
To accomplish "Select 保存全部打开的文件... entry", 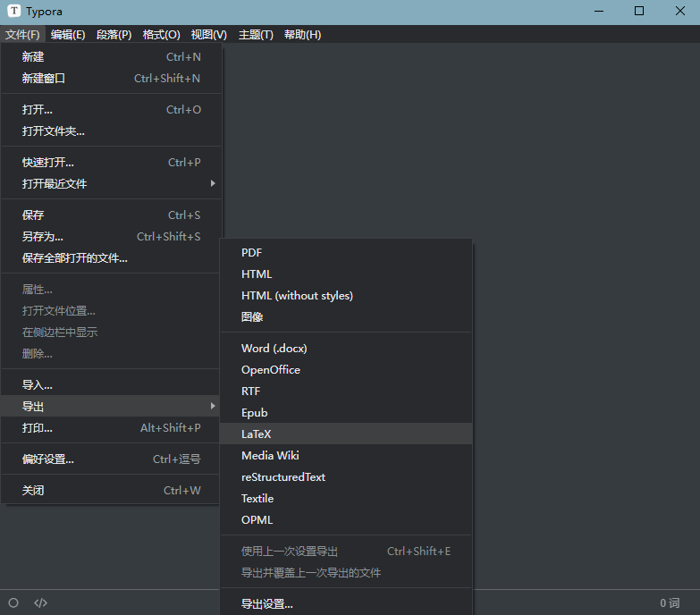I will coord(111,258).
